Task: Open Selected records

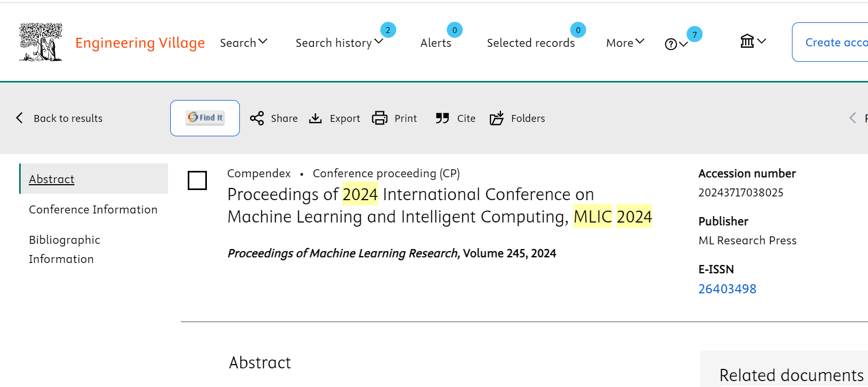Action: 531,43
